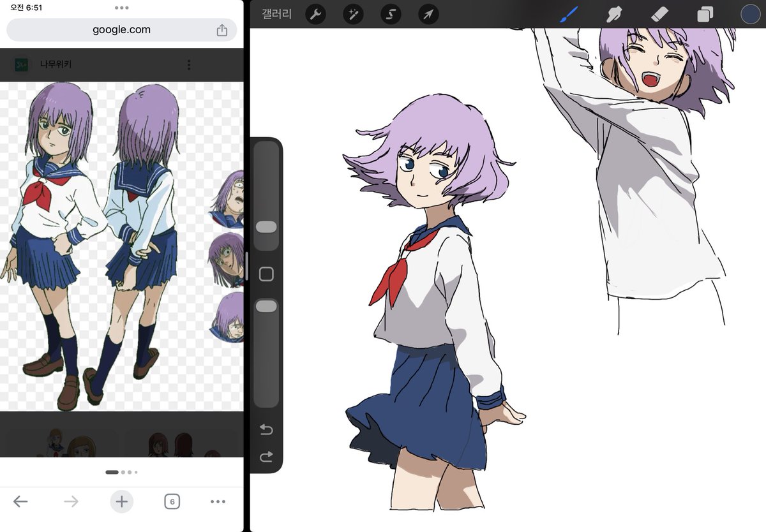Viewport: 766px width, 532px height.
Task: Open a new browser tab with plus
Action: [121, 501]
